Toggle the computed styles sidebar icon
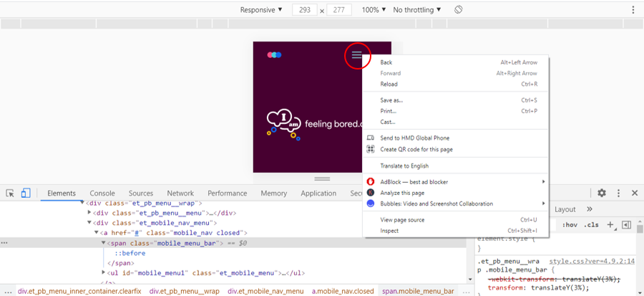Viewport: 644px width, 296px height. [x=626, y=225]
